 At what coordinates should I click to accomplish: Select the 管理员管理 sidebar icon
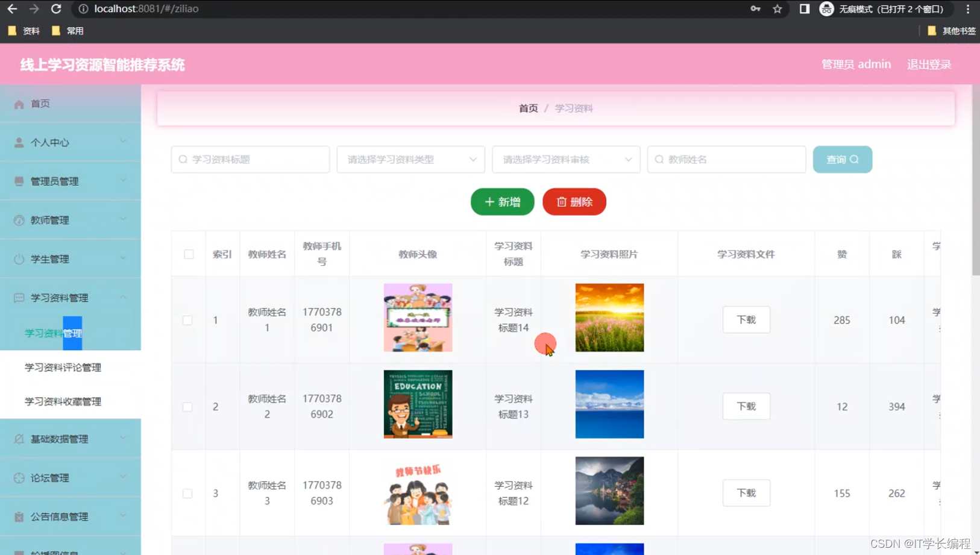point(17,181)
